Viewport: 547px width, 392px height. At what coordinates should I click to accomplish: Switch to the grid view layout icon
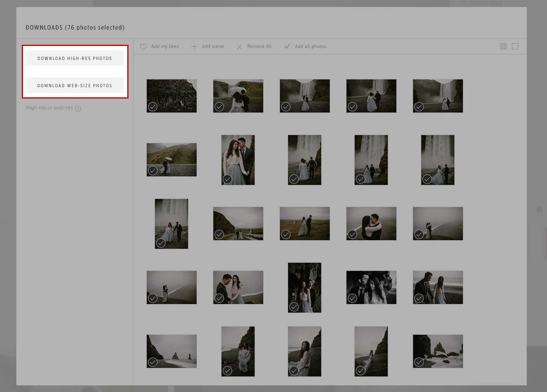pos(503,46)
